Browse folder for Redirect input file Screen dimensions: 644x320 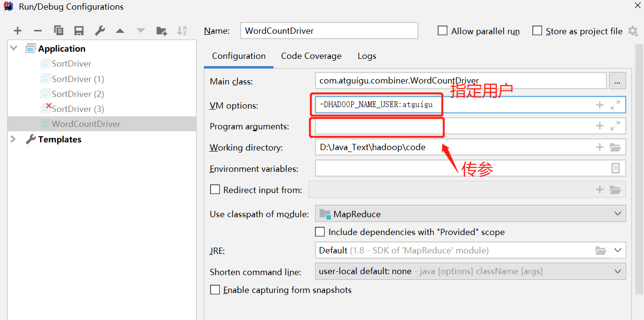(x=615, y=190)
